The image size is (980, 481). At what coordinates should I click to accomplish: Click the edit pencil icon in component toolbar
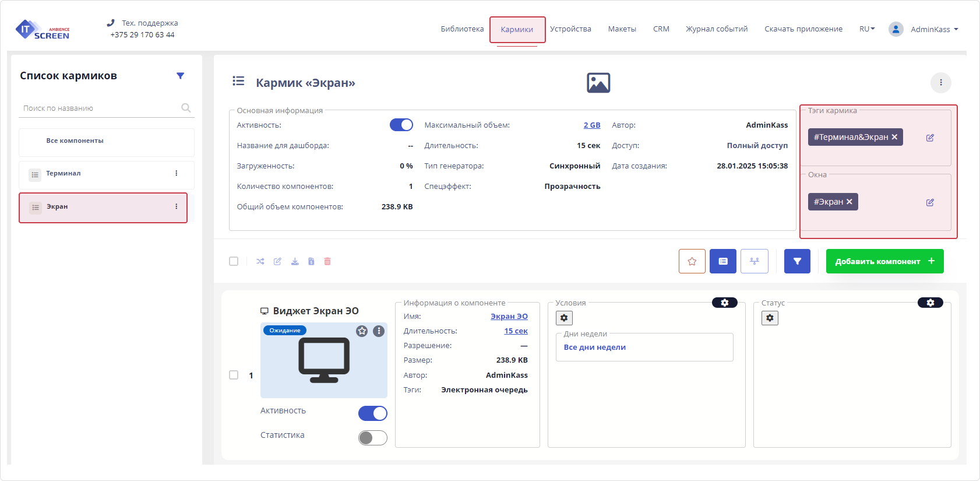click(277, 261)
